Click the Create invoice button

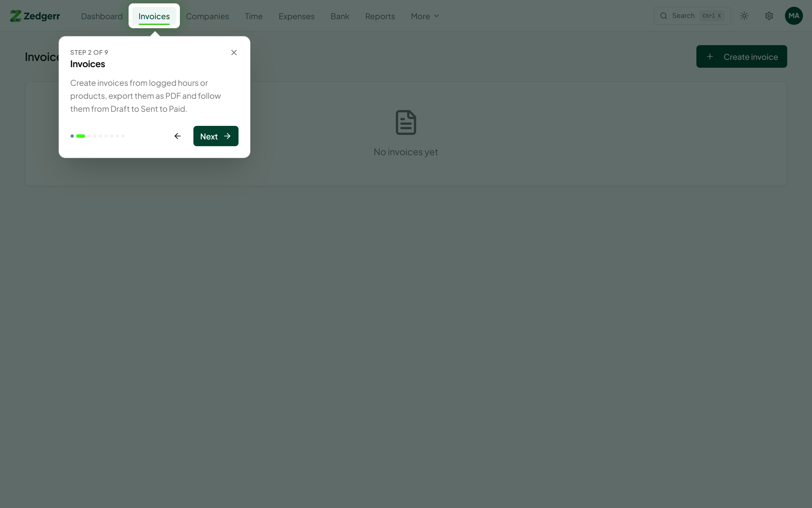tap(742, 56)
